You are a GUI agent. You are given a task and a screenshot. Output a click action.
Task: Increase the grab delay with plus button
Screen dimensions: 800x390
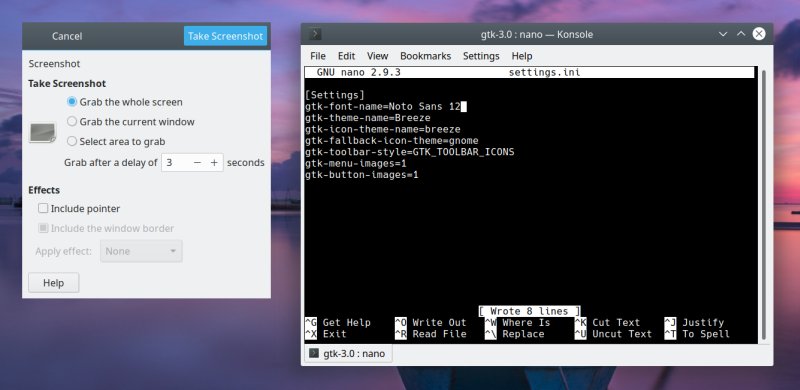(x=214, y=163)
